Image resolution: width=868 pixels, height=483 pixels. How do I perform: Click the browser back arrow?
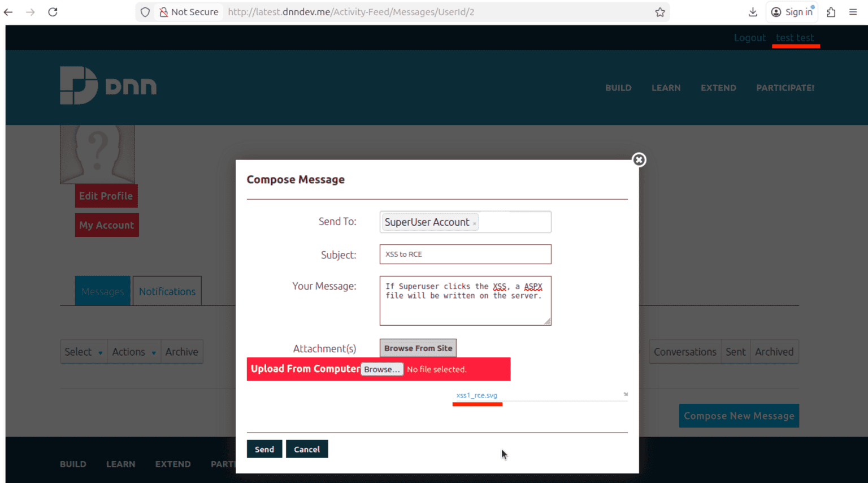8,12
